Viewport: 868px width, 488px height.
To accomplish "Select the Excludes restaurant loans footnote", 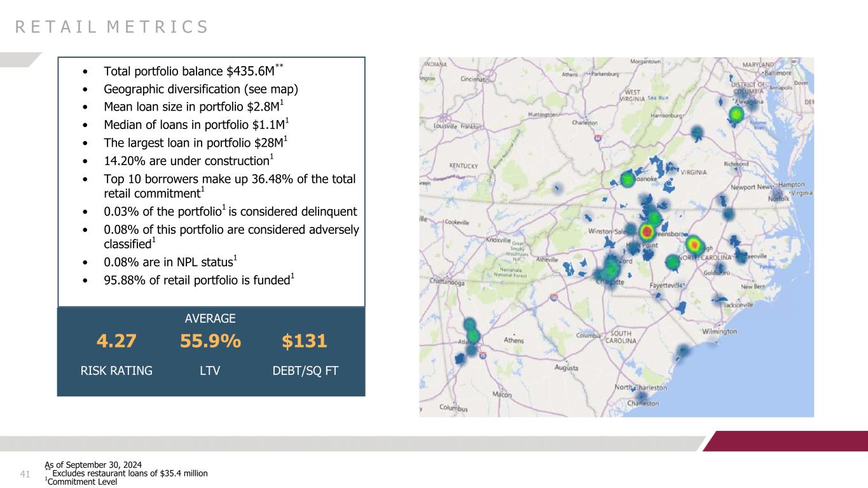I will pyautogui.click(x=129, y=473).
